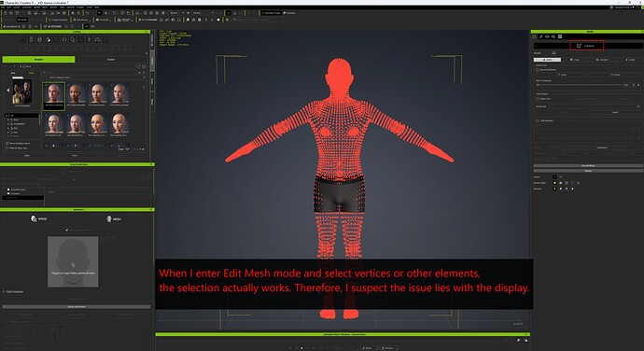This screenshot has width=644, height=351.
Task: Click the brush icon in Modify panel header
Action: (x=541, y=36)
